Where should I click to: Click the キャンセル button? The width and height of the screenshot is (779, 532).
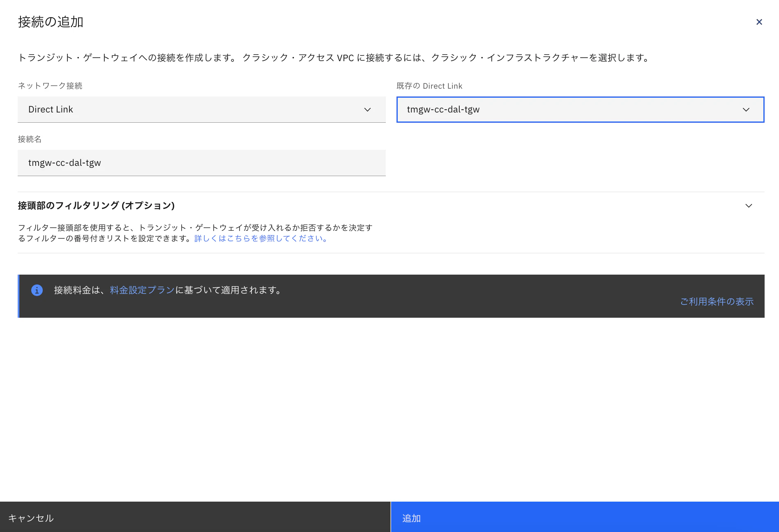[x=195, y=517]
